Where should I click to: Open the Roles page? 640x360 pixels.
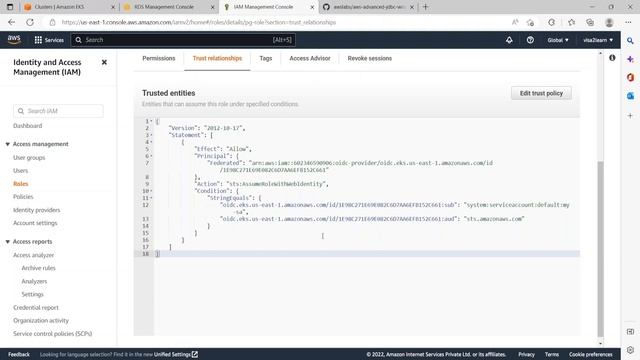pos(20,184)
